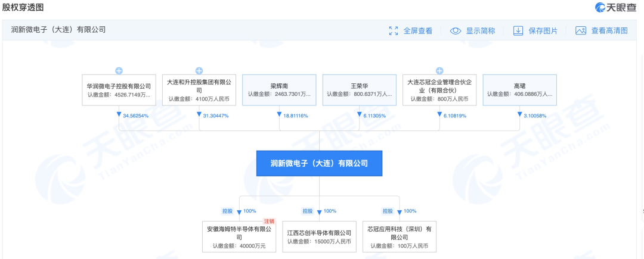The width and height of the screenshot is (644, 259).
Task: Open 大连芯冠企业管理合伙企业 node
Action: [439, 90]
